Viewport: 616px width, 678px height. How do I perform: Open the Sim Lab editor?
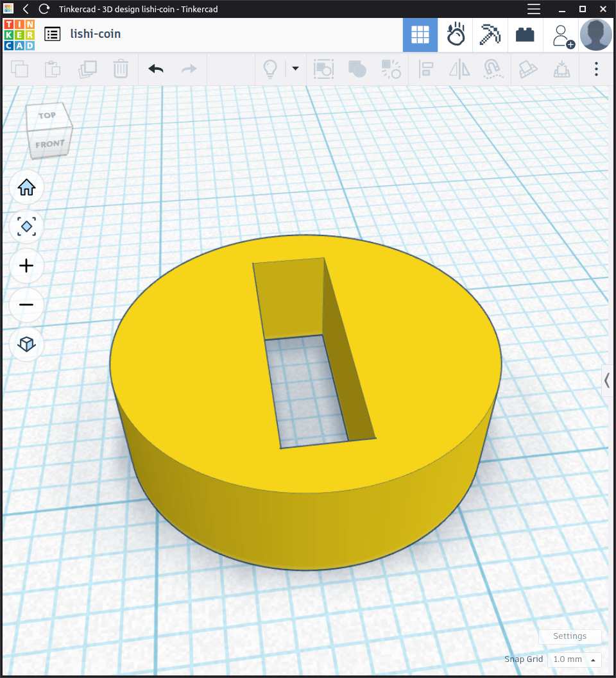coord(456,35)
